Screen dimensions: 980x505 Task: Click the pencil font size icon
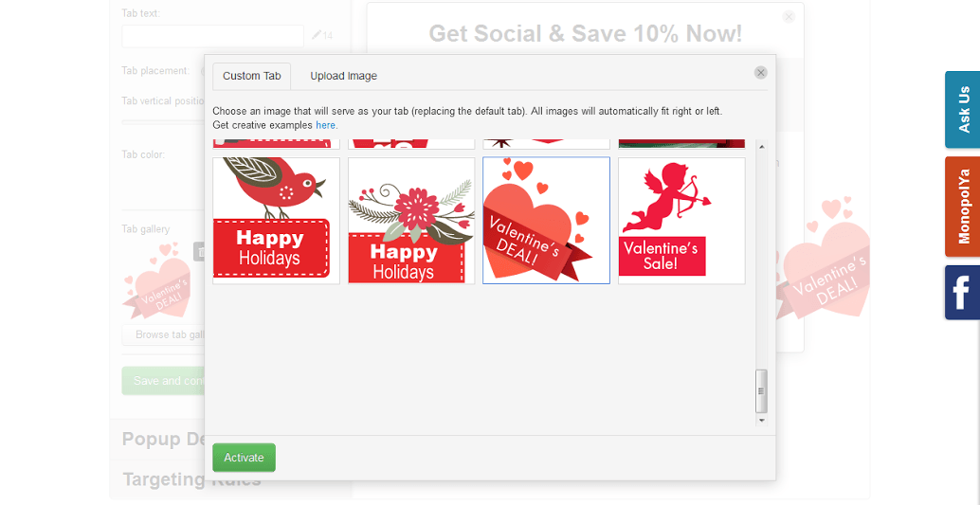317,35
